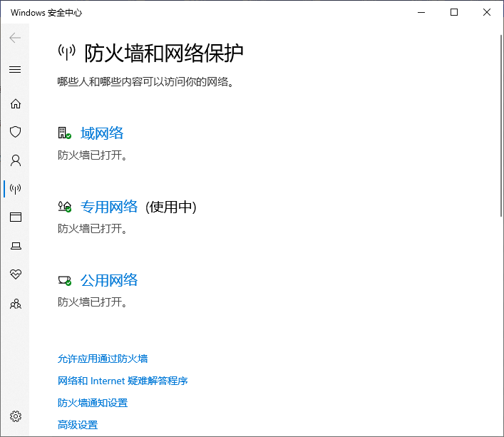Screen dimensions: 504x437
Task: Open 专用网络 settings
Action: 109,207
